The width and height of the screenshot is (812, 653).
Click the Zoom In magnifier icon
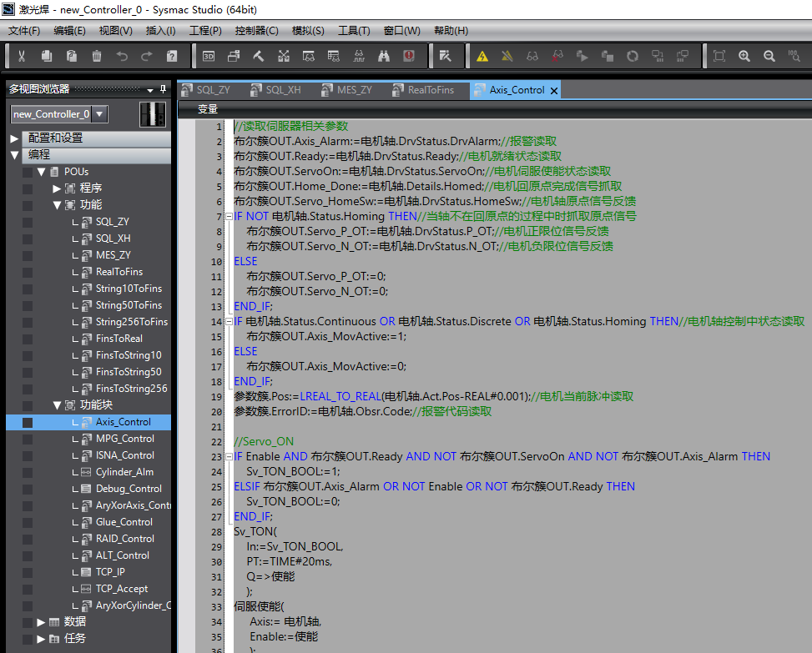pos(744,56)
